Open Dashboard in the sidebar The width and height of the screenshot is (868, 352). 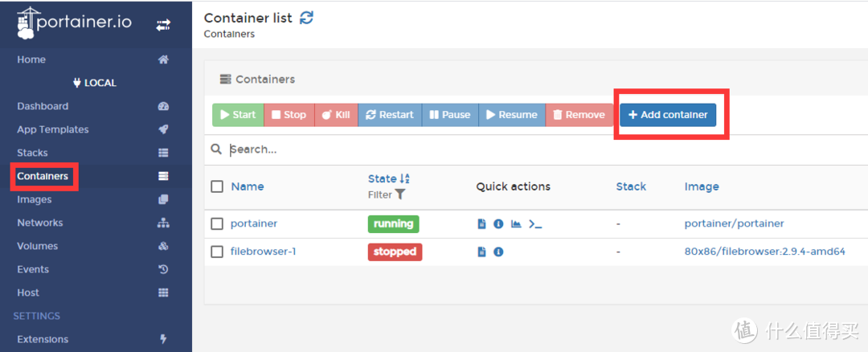tap(43, 106)
